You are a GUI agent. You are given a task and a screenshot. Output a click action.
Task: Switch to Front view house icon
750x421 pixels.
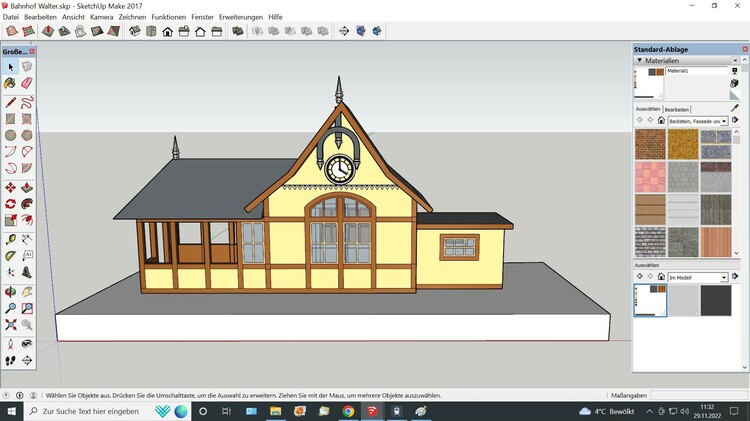coord(167,31)
